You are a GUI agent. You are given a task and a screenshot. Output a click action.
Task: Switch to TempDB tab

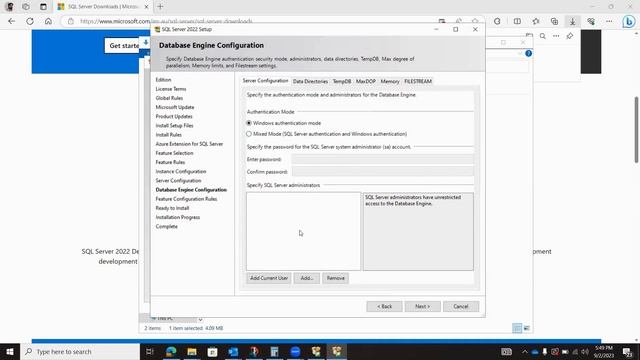[x=342, y=81]
